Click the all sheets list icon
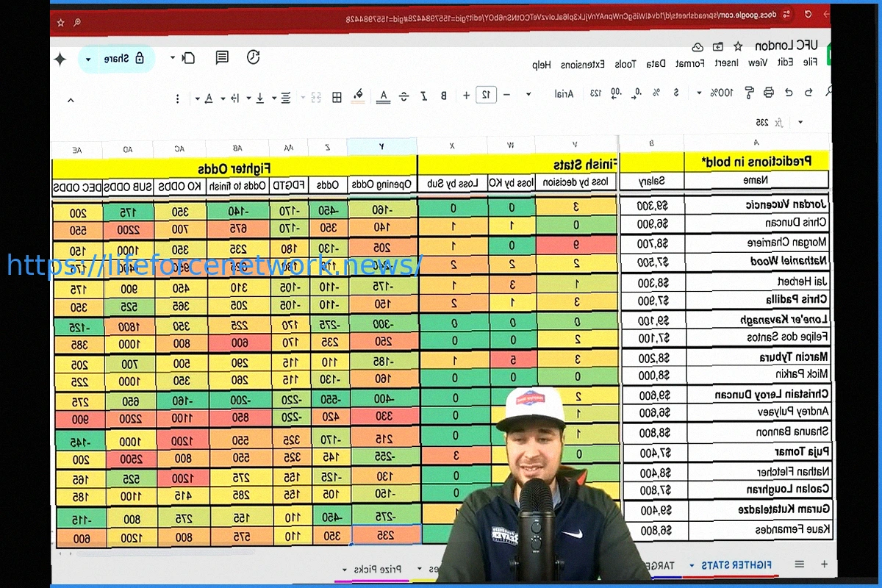The width and height of the screenshot is (882, 588). point(799,564)
